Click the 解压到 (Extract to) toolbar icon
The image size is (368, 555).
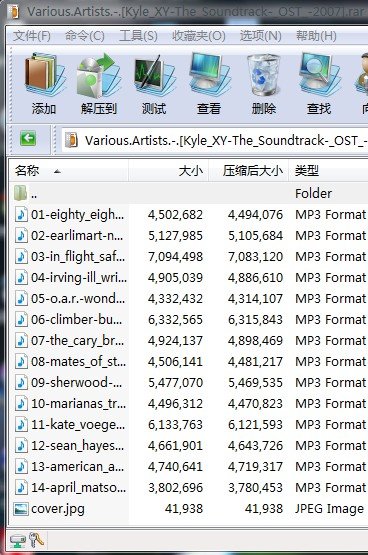(99, 75)
